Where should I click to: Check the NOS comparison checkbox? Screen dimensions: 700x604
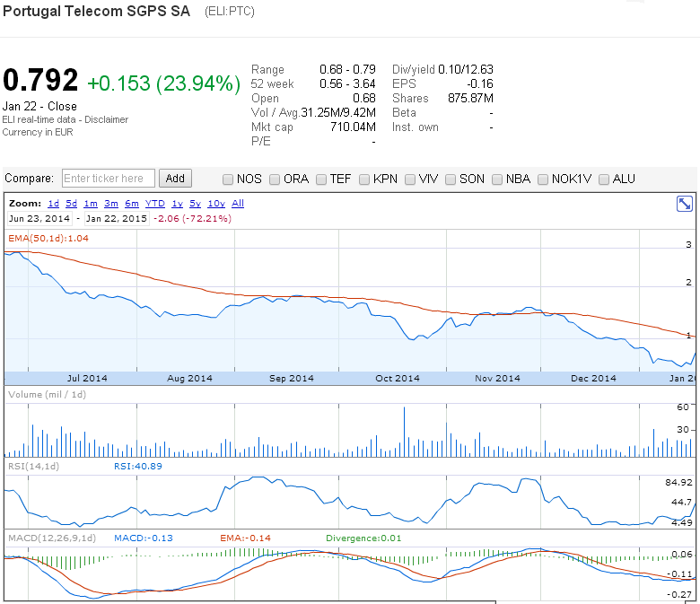click(x=228, y=179)
